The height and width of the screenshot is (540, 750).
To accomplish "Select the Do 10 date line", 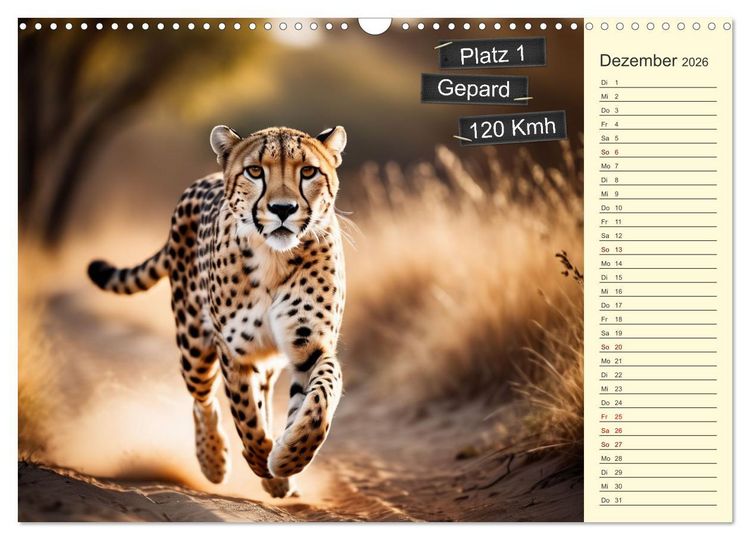I will point(658,208).
